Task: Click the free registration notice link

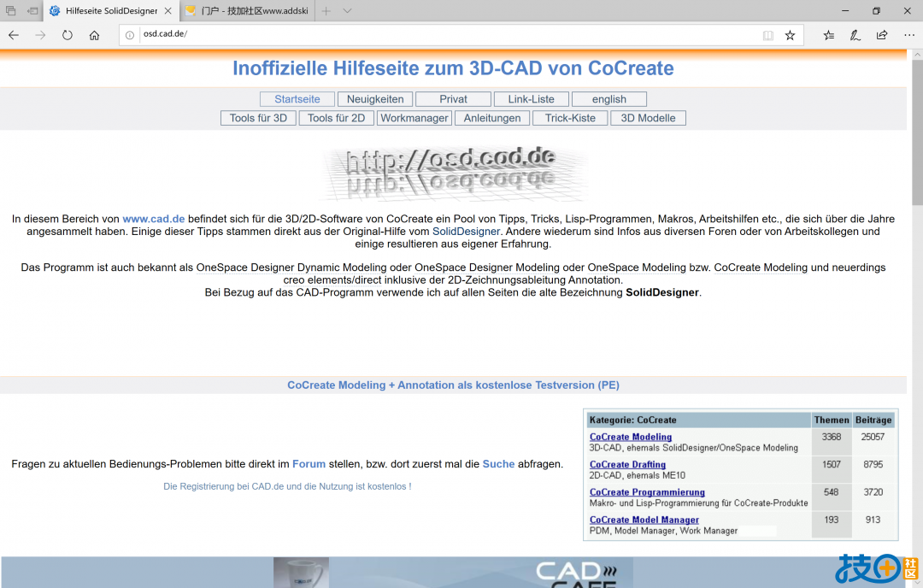Action: 287,486
